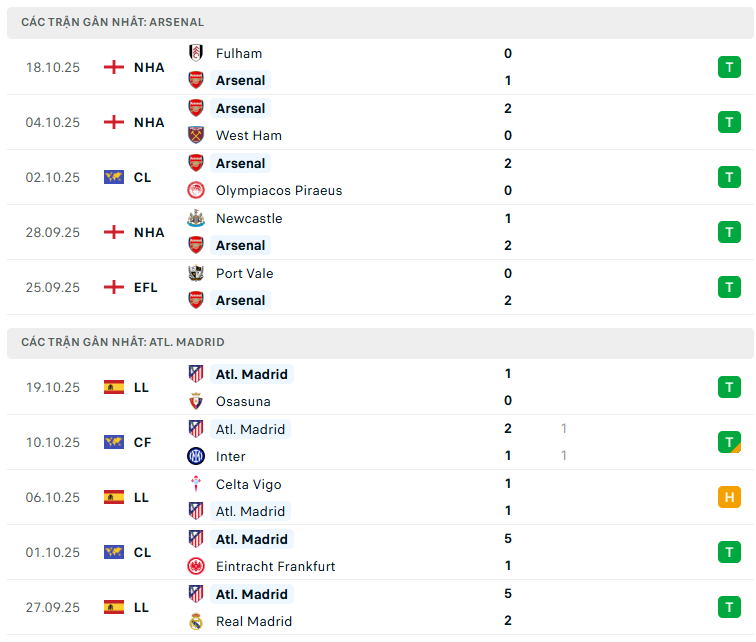Click the Inter club crest icon

(196, 456)
